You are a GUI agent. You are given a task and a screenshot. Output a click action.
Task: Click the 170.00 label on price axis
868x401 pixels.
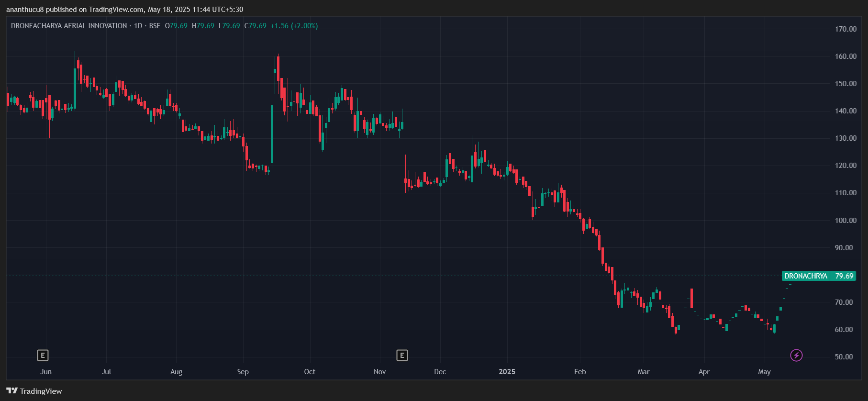click(846, 29)
